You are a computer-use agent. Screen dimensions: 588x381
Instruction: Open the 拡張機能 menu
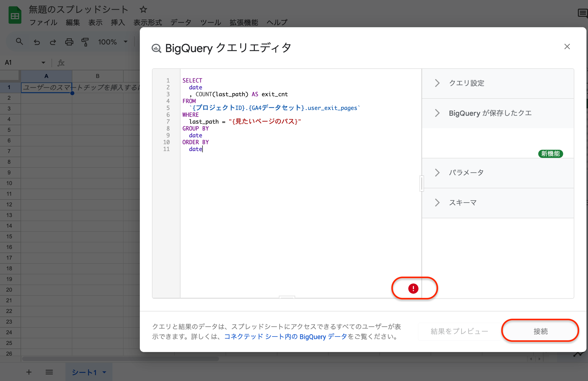pyautogui.click(x=244, y=22)
